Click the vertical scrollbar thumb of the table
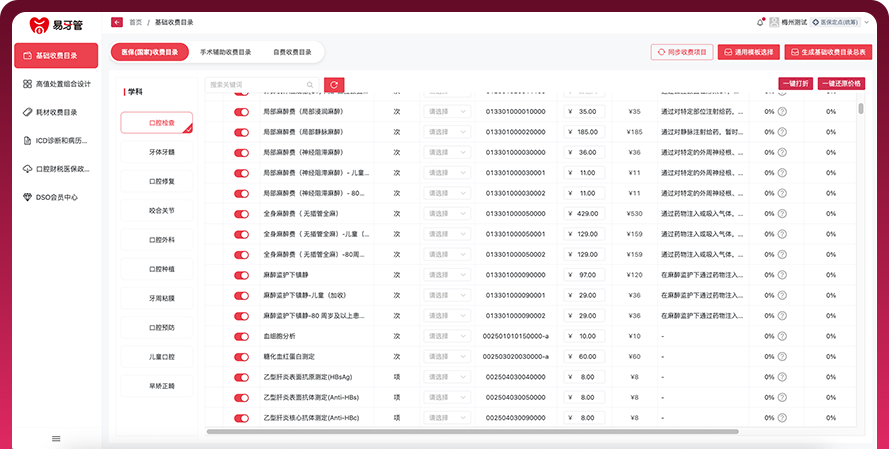This screenshot has height=449, width=889. tap(861, 108)
